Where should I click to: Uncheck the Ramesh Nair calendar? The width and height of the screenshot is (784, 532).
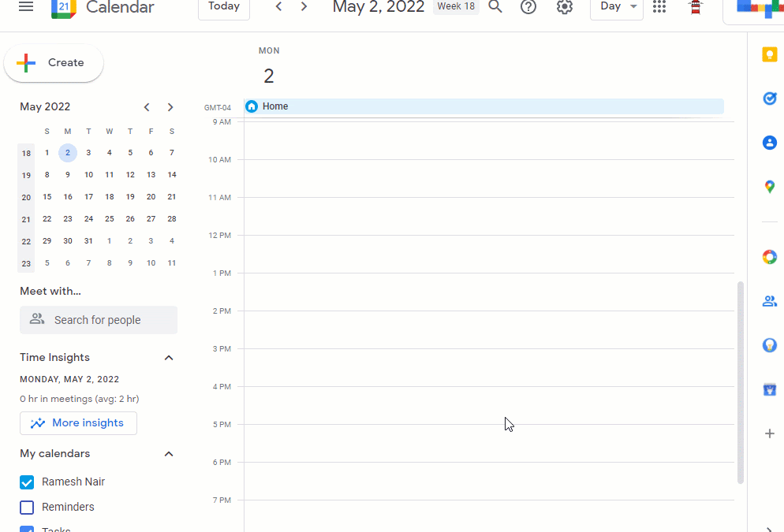click(x=27, y=482)
